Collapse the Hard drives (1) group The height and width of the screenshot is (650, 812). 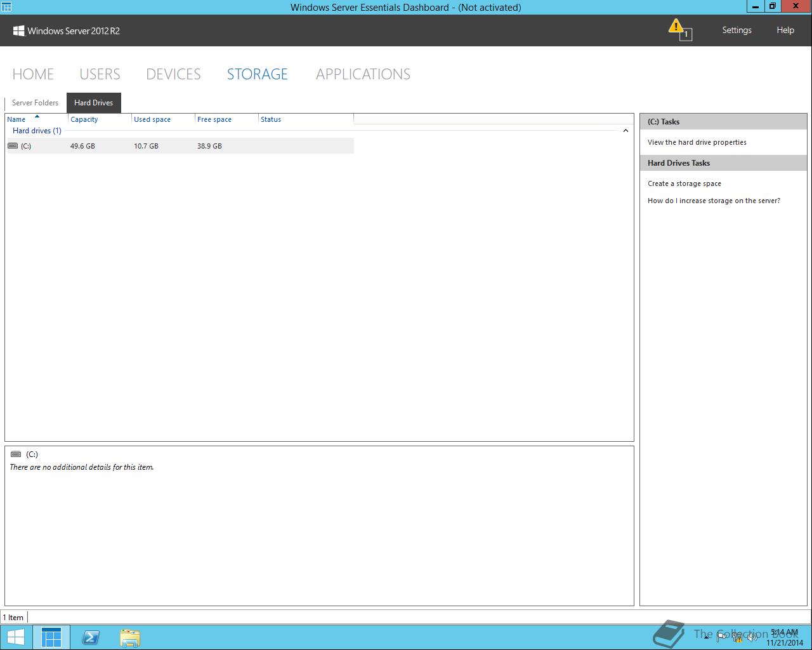tap(625, 131)
